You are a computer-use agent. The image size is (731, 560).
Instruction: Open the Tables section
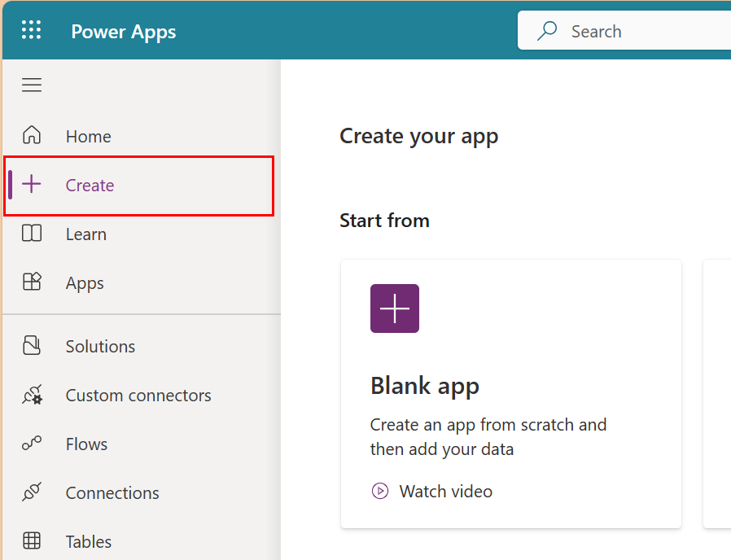(x=88, y=541)
